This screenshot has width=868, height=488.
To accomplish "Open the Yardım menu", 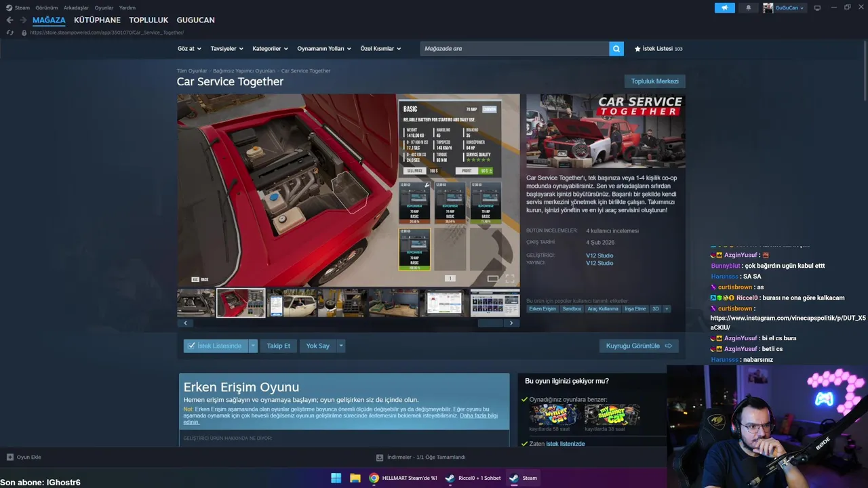I will coord(127,7).
